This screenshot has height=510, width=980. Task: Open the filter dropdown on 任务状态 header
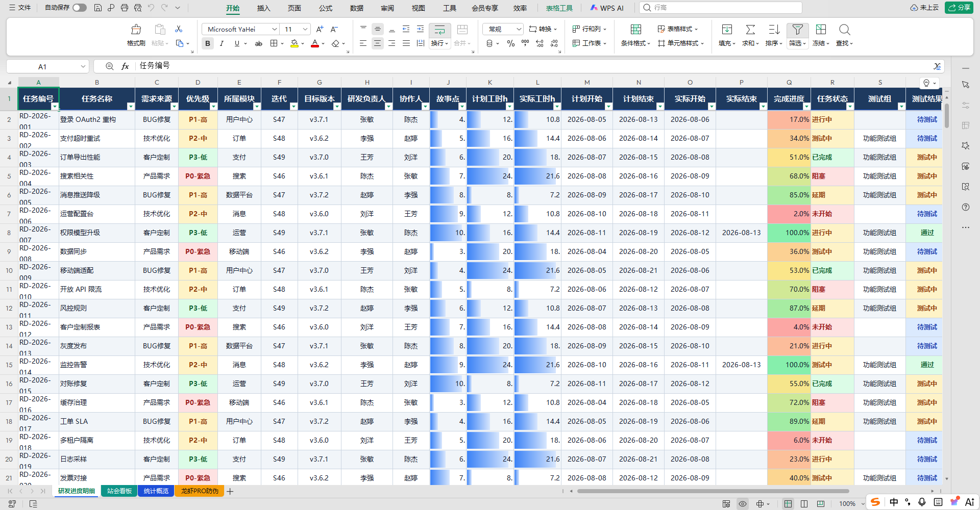850,106
